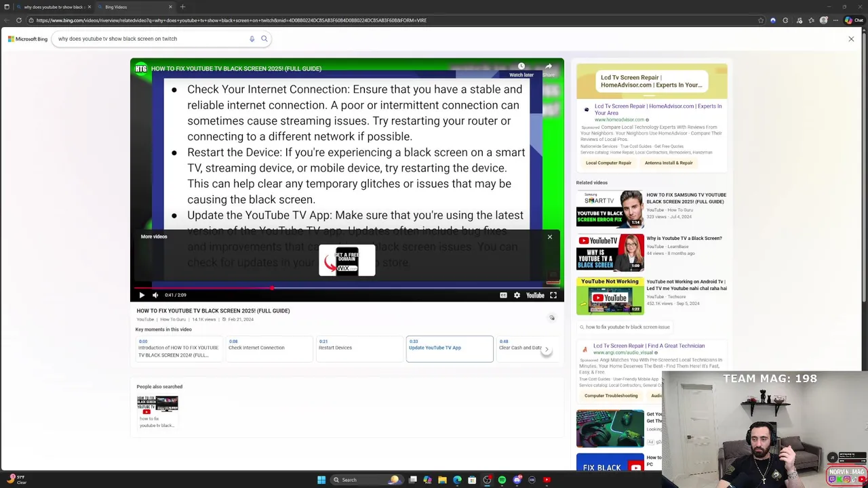Close the first browser tab
The width and height of the screenshot is (868, 488).
point(88,7)
